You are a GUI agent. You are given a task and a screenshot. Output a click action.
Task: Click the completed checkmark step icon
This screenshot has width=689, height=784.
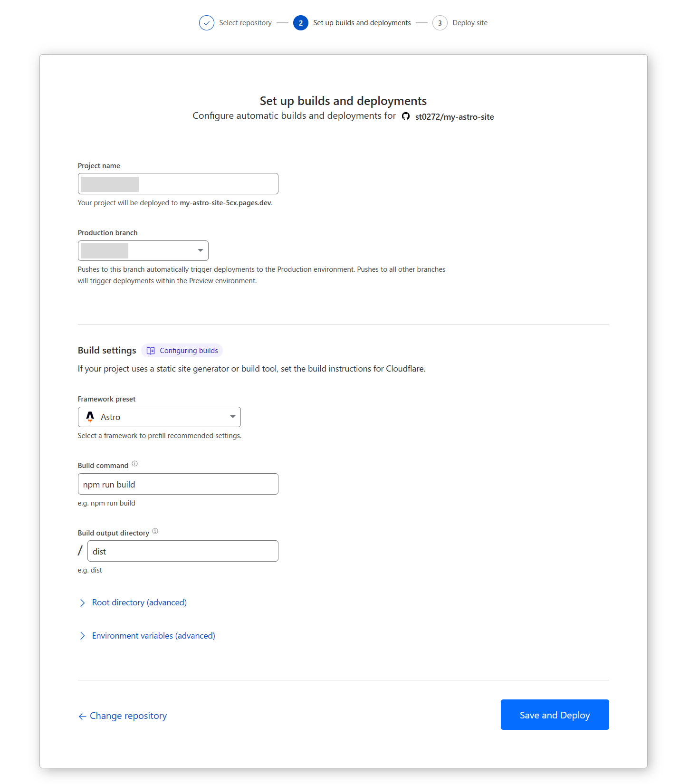[207, 23]
